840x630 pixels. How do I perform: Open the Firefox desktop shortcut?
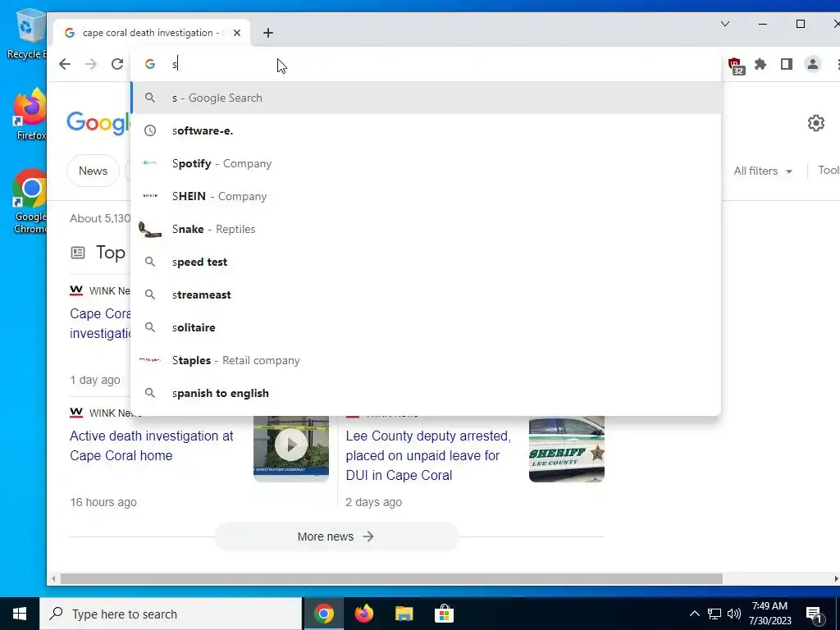pyautogui.click(x=30, y=115)
